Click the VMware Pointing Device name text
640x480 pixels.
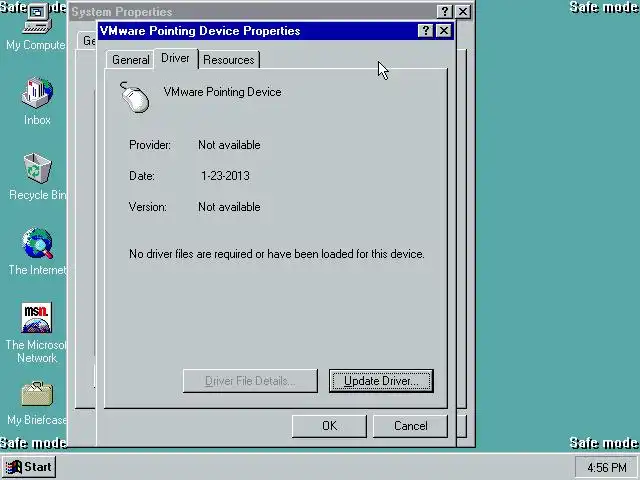(x=222, y=92)
